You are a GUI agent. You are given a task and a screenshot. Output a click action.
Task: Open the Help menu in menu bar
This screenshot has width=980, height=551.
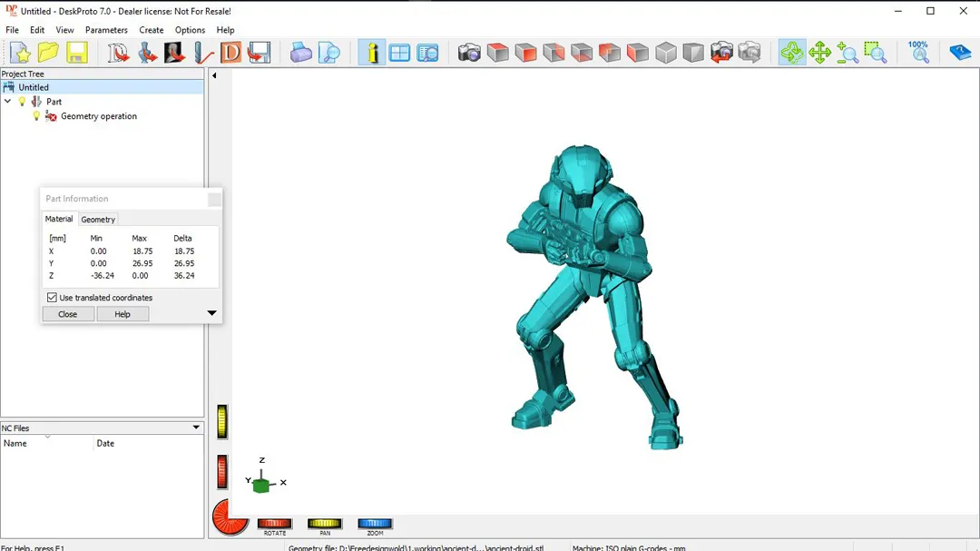pos(226,30)
